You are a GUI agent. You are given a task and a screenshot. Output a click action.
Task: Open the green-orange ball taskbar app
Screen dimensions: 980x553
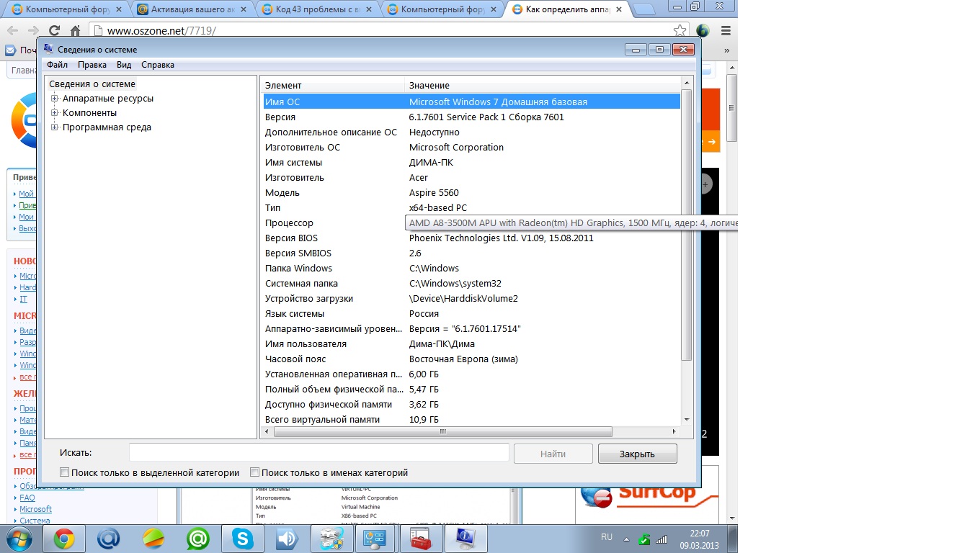153,539
